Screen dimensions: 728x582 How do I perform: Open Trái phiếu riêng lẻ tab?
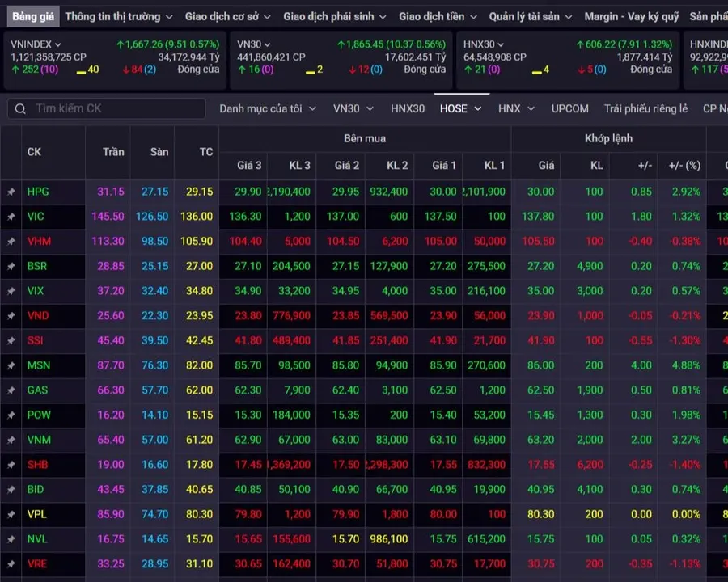pos(645,108)
